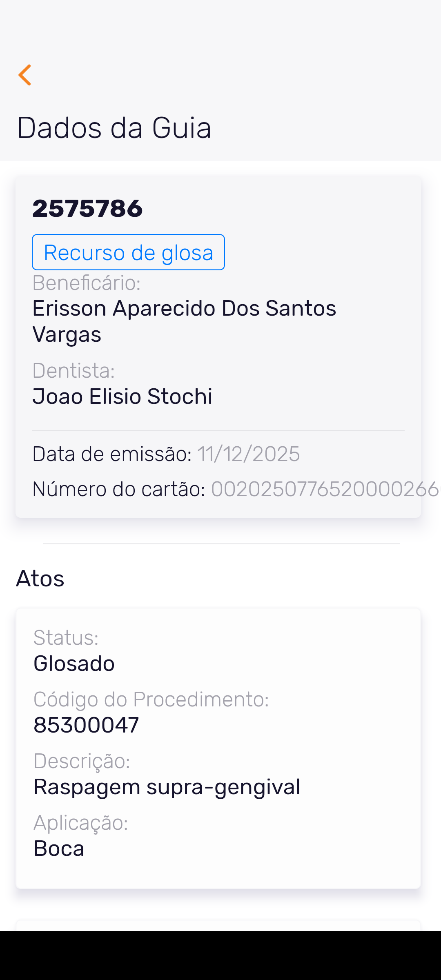Tap the Código do Procedimento label
Image resolution: width=441 pixels, height=980 pixels.
(x=151, y=699)
